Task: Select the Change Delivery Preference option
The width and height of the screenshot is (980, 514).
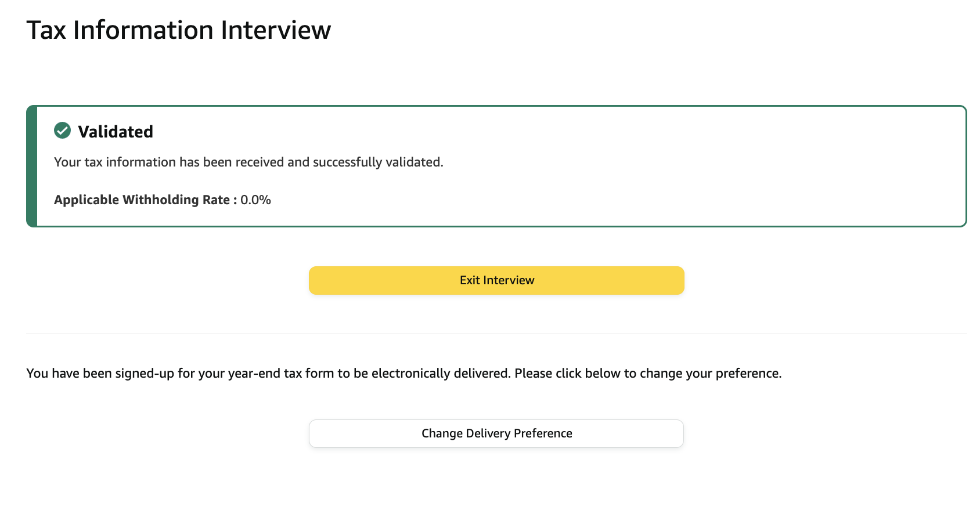Action: [496, 433]
